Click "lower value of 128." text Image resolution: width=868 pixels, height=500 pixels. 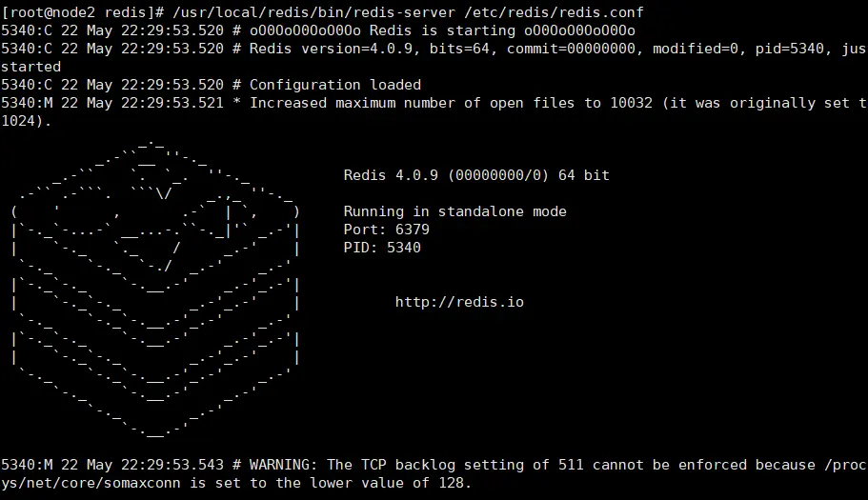(391, 483)
